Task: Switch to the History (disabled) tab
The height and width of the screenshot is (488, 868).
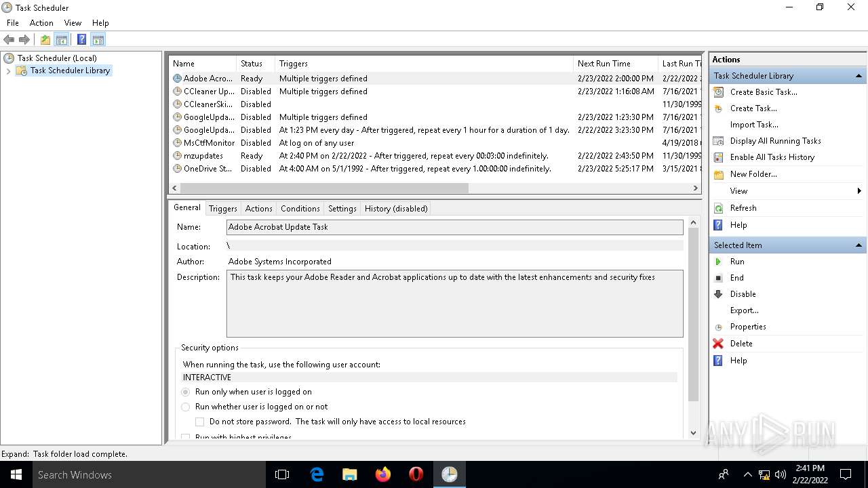Action: pyautogui.click(x=396, y=209)
